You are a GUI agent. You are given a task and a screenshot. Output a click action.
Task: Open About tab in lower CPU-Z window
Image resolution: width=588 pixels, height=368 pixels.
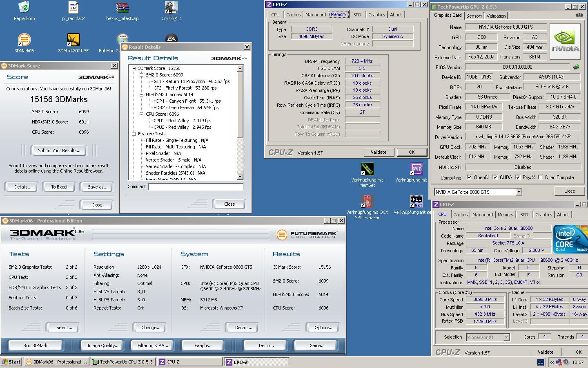(563, 215)
